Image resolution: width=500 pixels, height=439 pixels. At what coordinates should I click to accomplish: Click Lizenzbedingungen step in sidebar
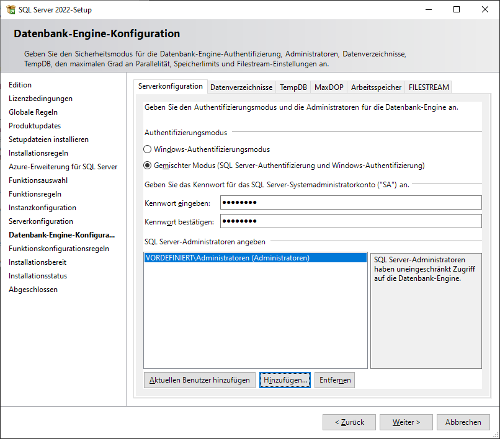click(40, 99)
